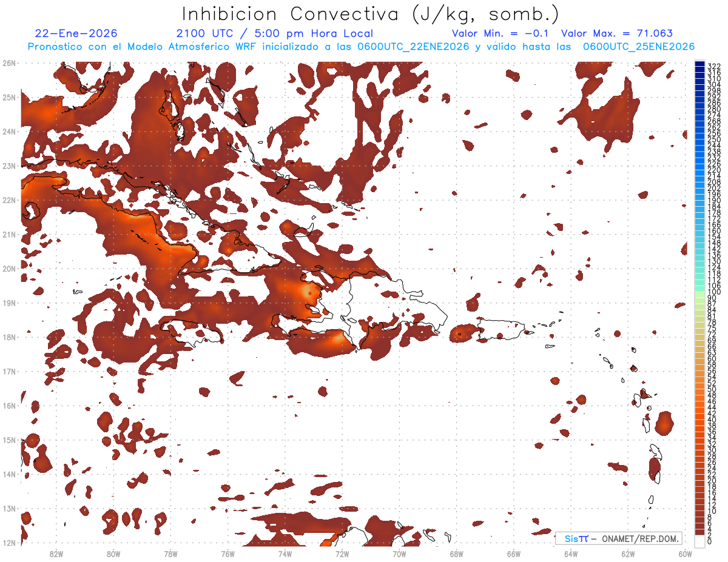Screen dimensions: 728x562
Task: Click the blue 'Sisπ' logo text
Action: tap(576, 539)
